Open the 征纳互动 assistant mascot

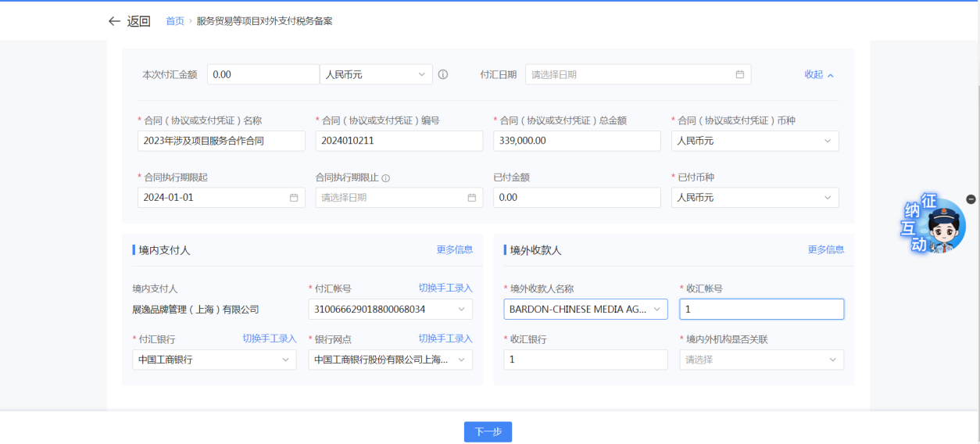[937, 225]
